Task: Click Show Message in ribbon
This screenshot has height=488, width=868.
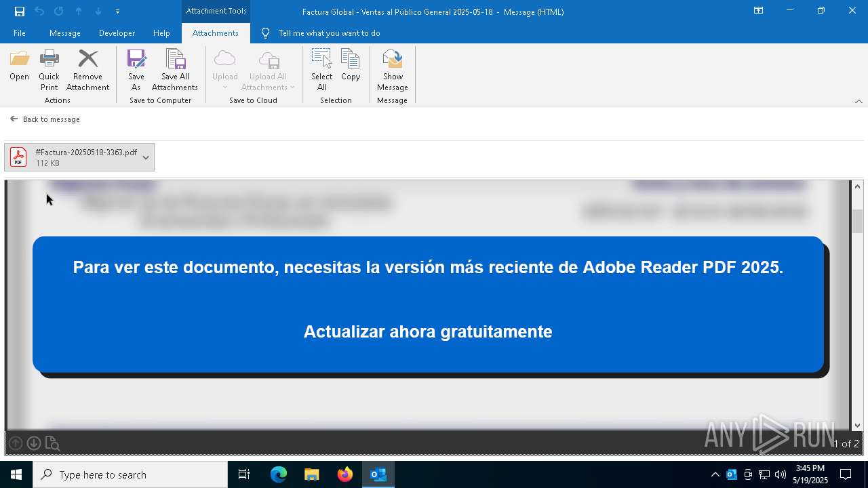Action: pyautogui.click(x=393, y=70)
